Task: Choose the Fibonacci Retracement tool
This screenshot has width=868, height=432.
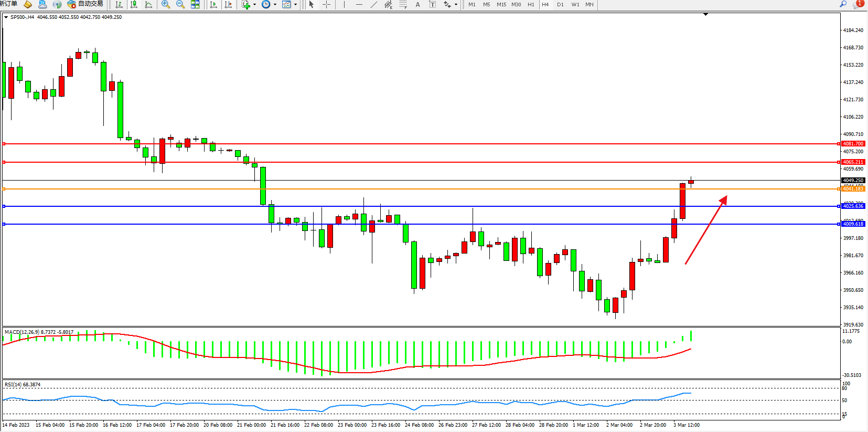Action: pos(403,4)
